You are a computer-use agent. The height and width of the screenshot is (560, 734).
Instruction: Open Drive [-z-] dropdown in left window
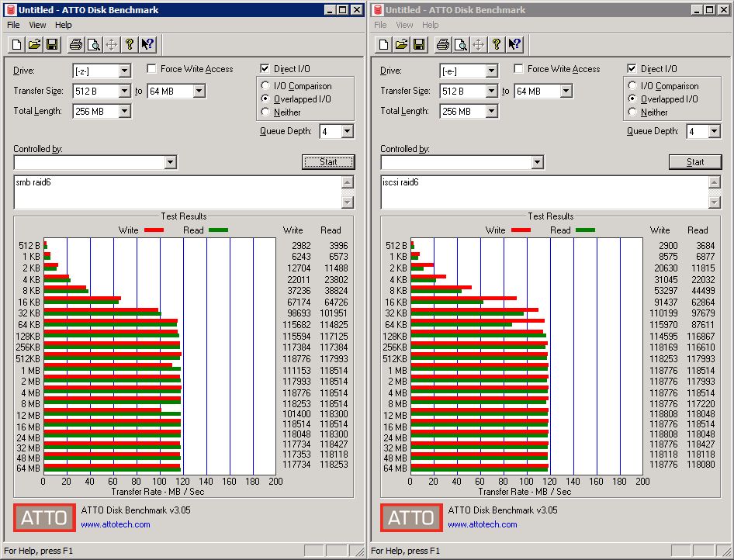(124, 71)
